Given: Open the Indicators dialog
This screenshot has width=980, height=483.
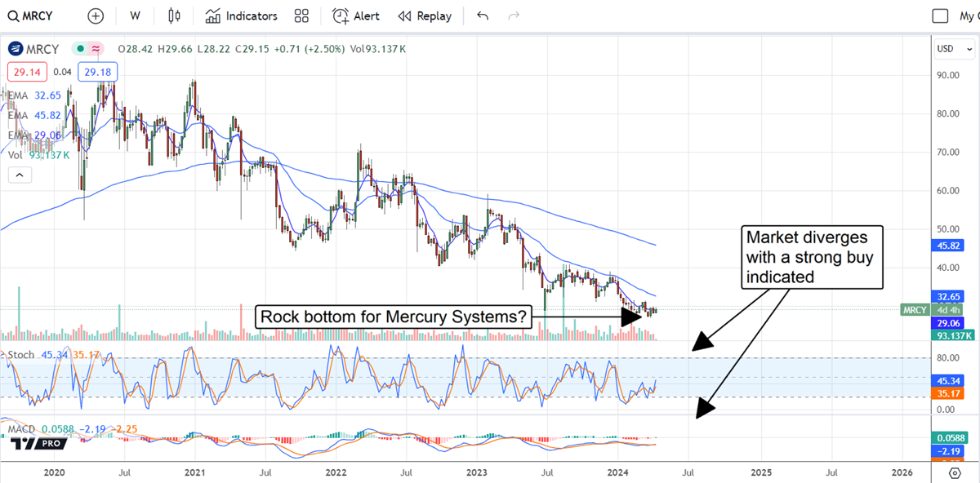Looking at the screenshot, I should tap(242, 16).
